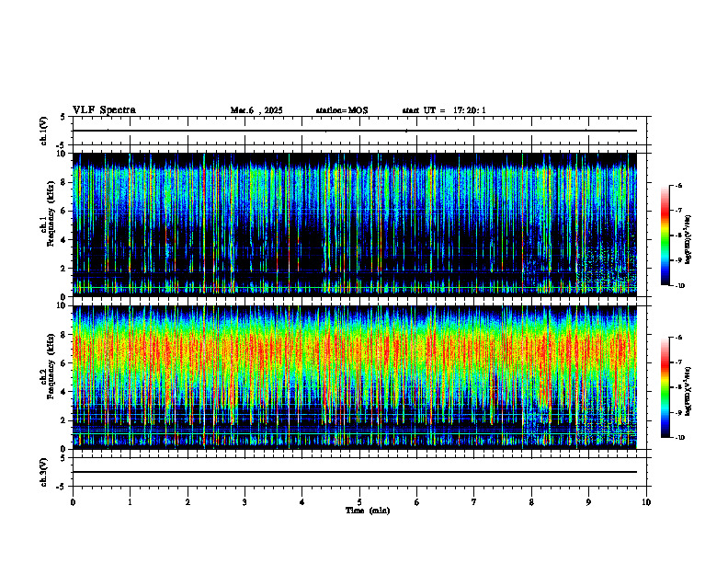Click the "-5" tick on ch.3(V) axis
Image resolution: width=728 pixels, height=563 pixels.
[61, 487]
